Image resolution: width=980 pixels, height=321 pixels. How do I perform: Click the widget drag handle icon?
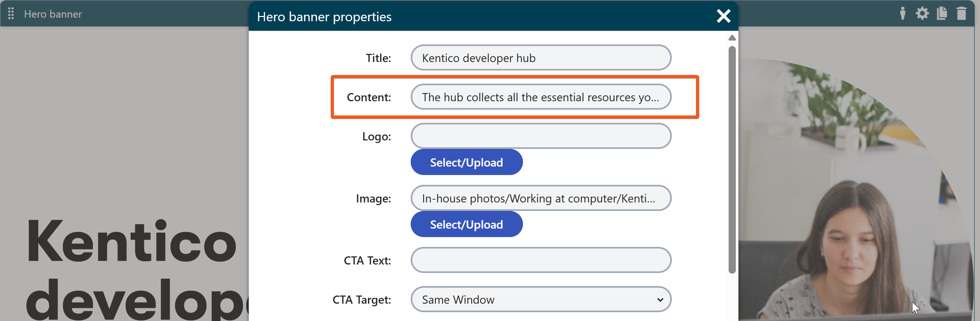click(x=11, y=14)
